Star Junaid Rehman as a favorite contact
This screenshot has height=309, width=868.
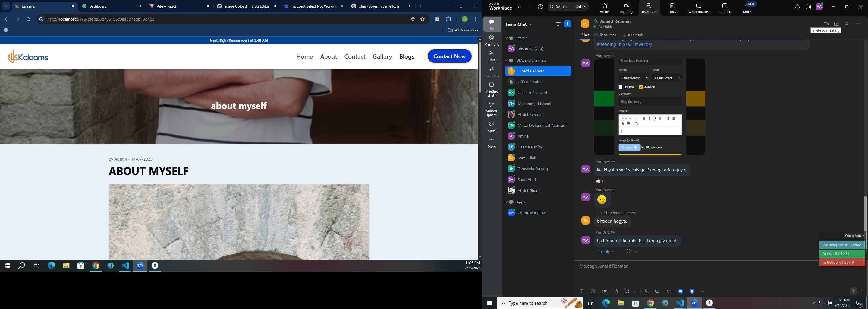tap(596, 21)
